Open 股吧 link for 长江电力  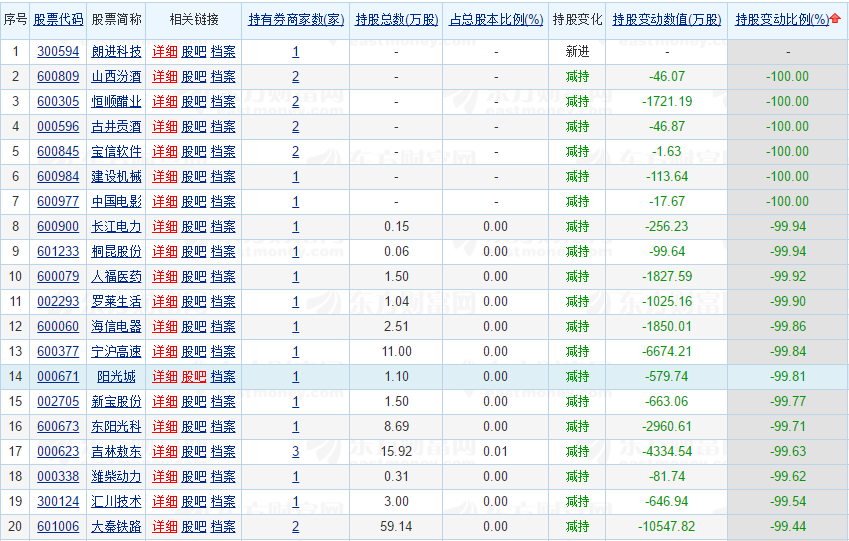(194, 226)
